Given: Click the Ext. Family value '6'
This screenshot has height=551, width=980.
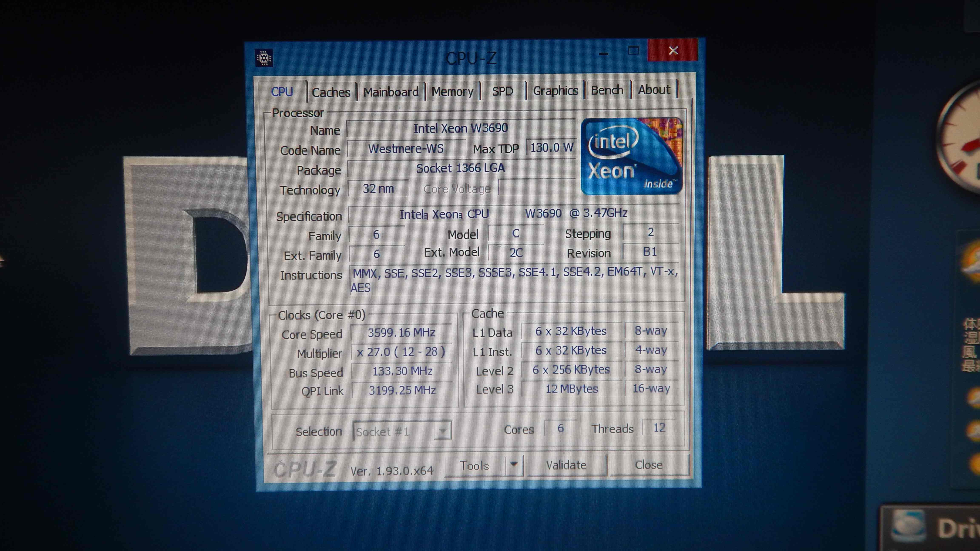Looking at the screenshot, I should tap(377, 254).
